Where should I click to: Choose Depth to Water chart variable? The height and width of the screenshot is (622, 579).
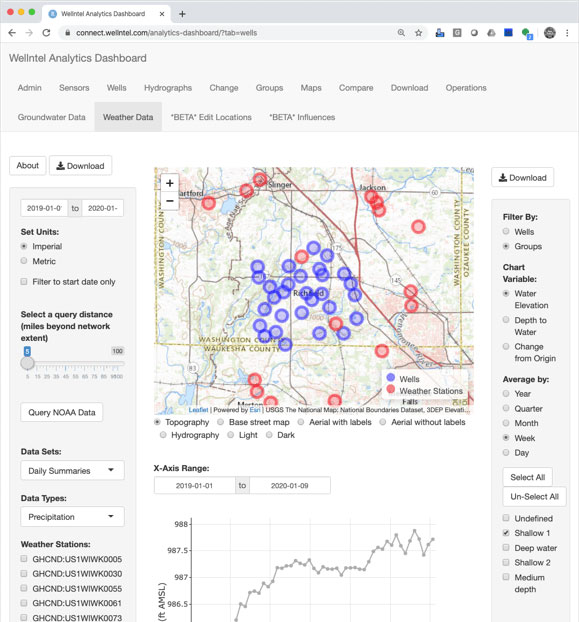click(x=506, y=320)
